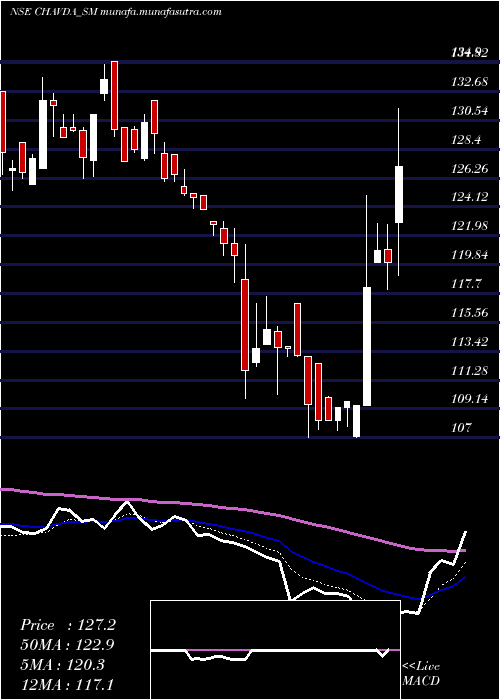Click the 121.98 price axis label
Viewport: 500px width, 700px height.
pos(469,226)
